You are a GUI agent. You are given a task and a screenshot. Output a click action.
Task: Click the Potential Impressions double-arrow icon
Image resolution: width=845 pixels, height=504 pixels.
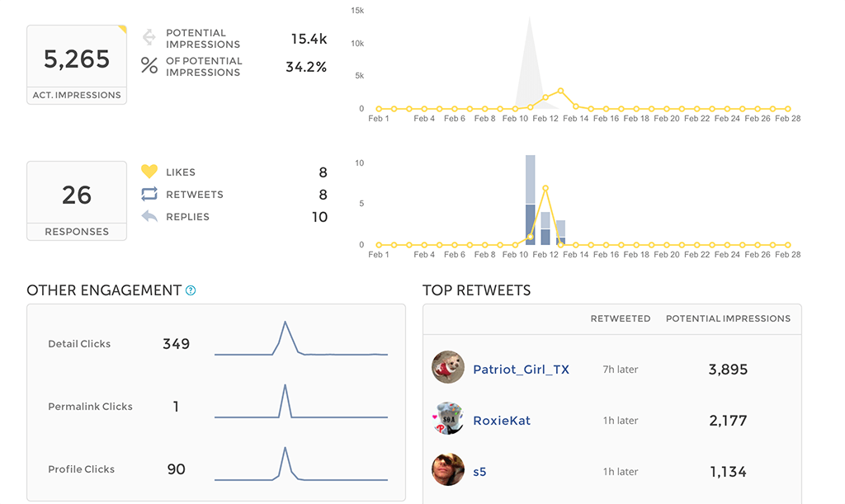click(149, 38)
